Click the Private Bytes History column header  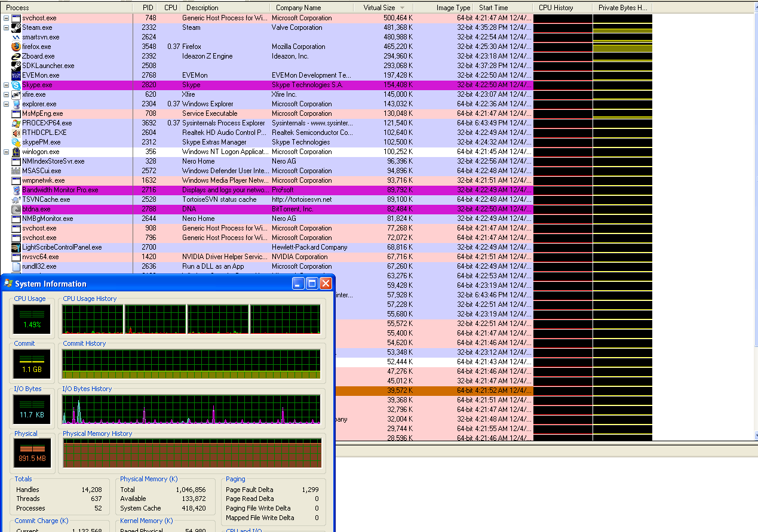(x=622, y=8)
